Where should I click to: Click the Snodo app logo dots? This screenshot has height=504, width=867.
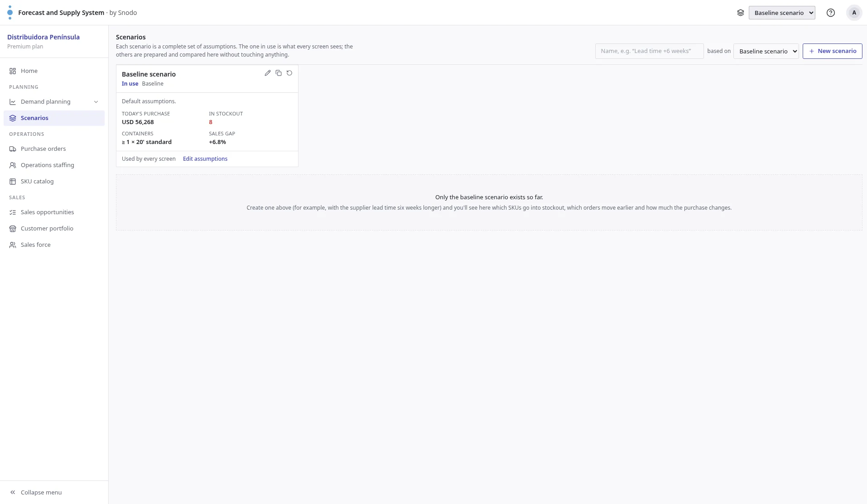10,13
